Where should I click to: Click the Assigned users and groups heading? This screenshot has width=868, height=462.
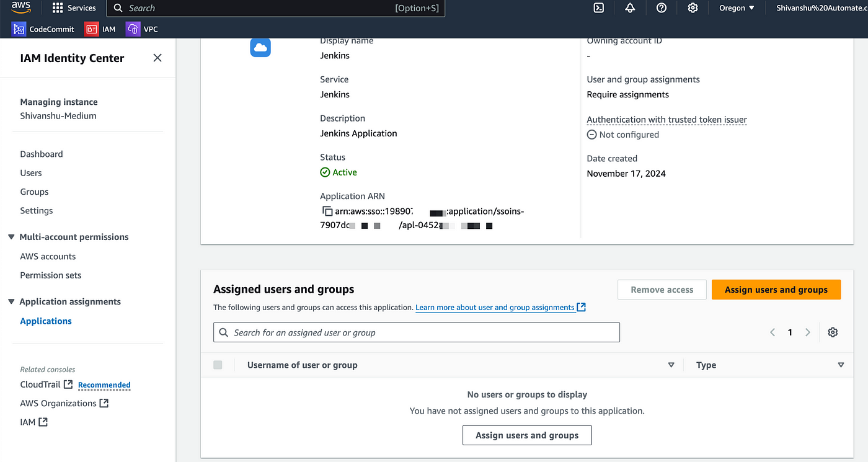[x=284, y=290]
